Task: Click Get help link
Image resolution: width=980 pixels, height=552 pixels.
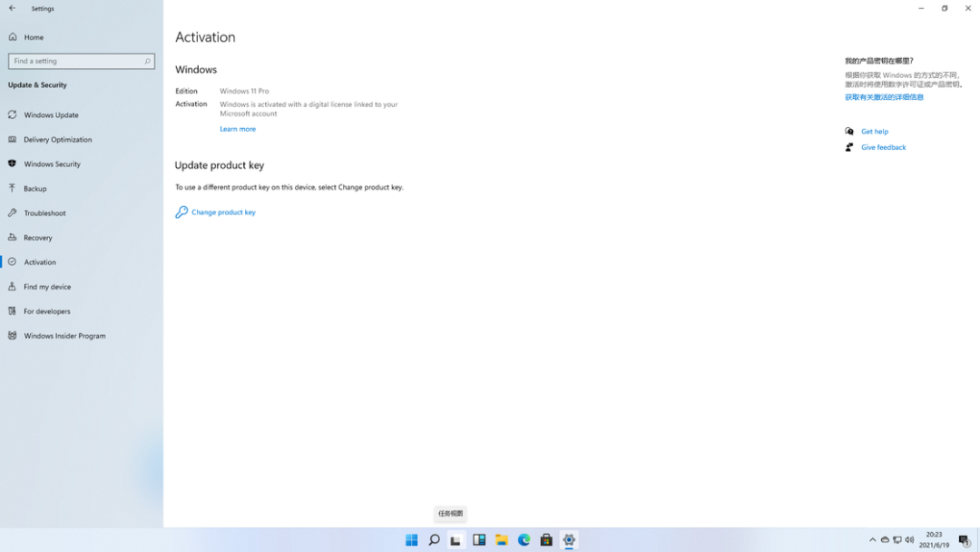Action: (875, 132)
